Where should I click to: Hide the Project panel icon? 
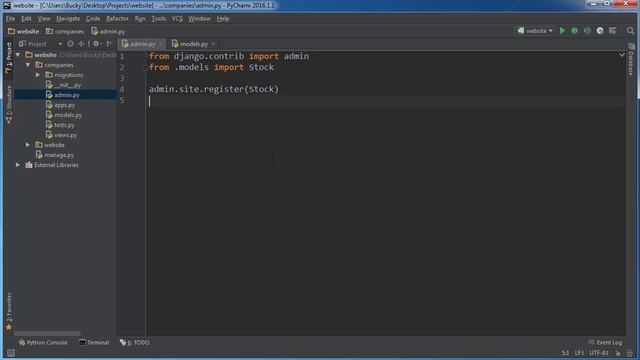point(109,44)
